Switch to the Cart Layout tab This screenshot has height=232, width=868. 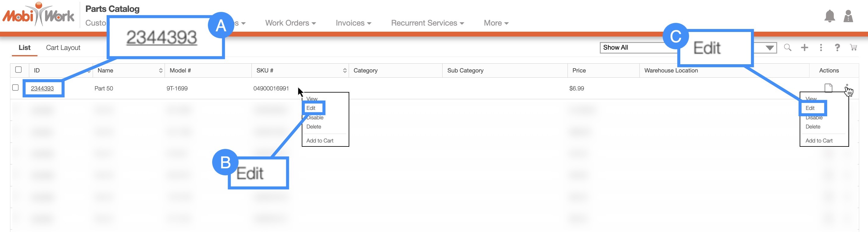[63, 47]
